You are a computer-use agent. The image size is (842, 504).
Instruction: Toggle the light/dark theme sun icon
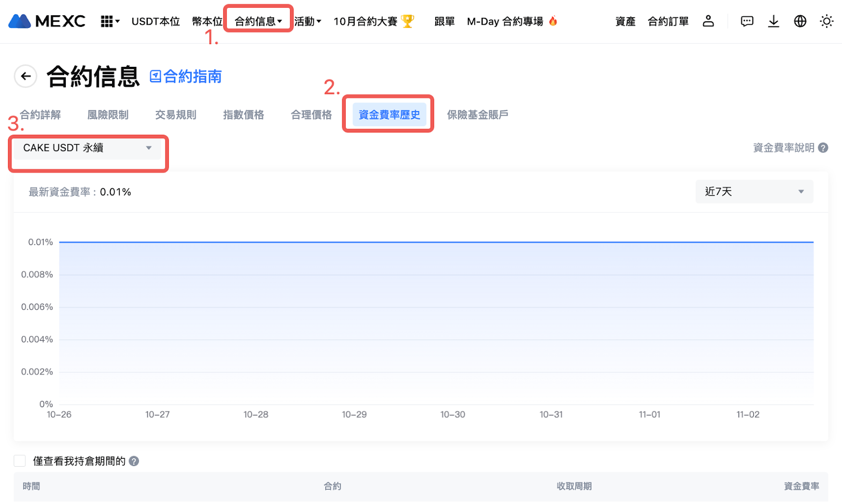pyautogui.click(x=826, y=21)
